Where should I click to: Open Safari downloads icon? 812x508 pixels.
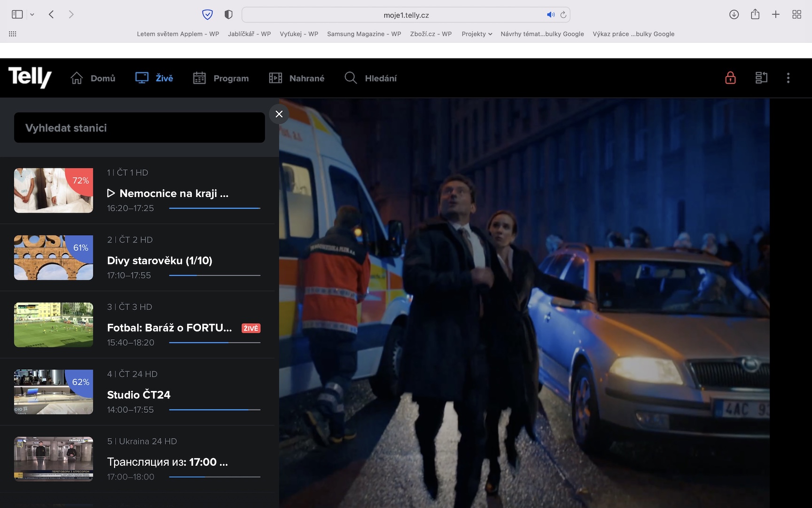pos(734,15)
